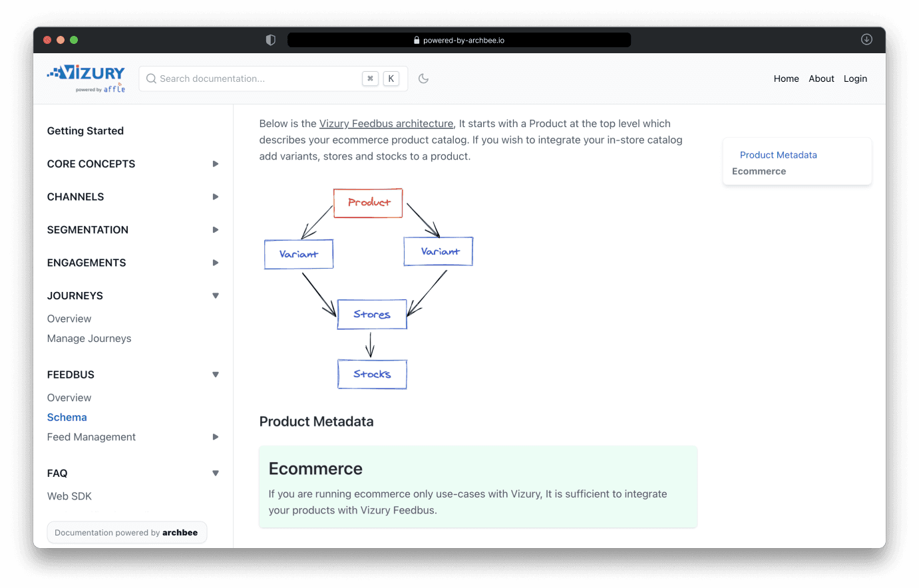Click the search magnifier icon
The width and height of the screenshot is (919, 588).
[151, 78]
